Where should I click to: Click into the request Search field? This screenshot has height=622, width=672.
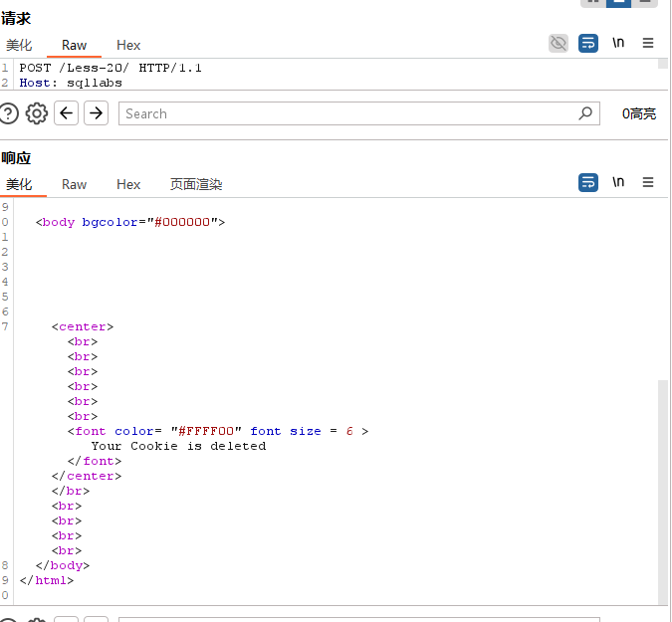[338, 113]
